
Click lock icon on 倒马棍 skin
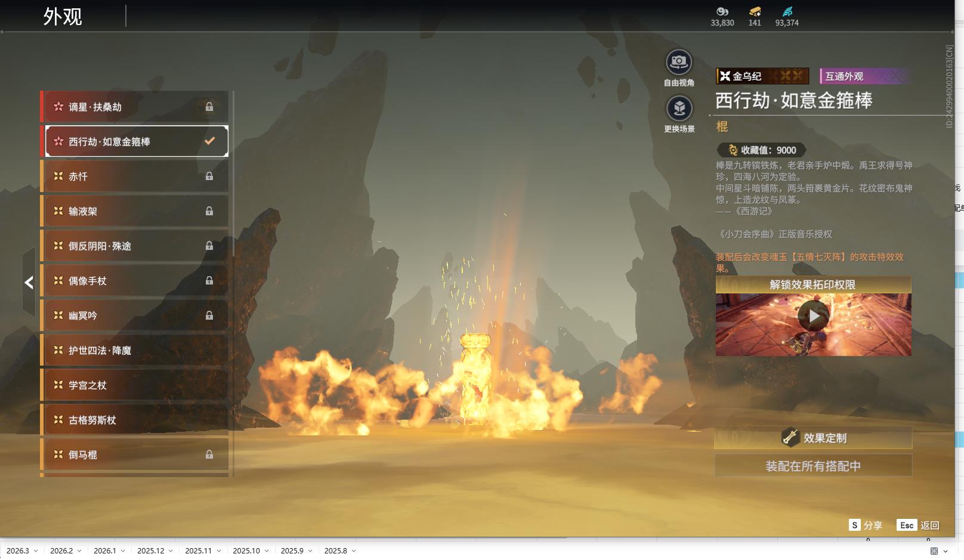(209, 454)
